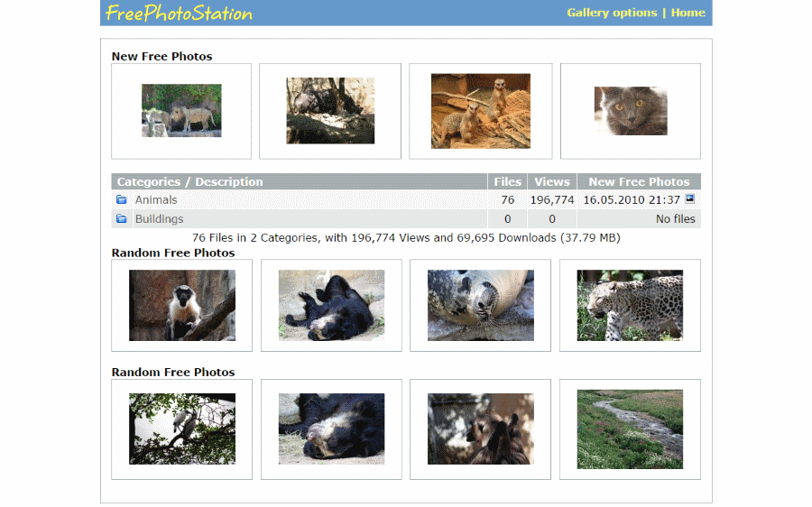Open Gallery options link
Screen dimensions: 812x507
[612, 13]
